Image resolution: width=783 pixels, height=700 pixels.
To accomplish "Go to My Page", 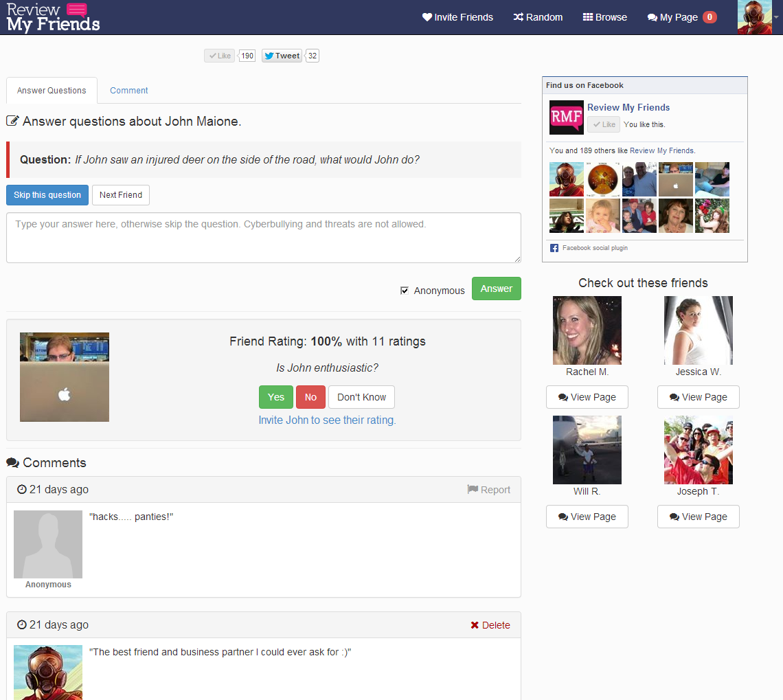I will pos(672,17).
